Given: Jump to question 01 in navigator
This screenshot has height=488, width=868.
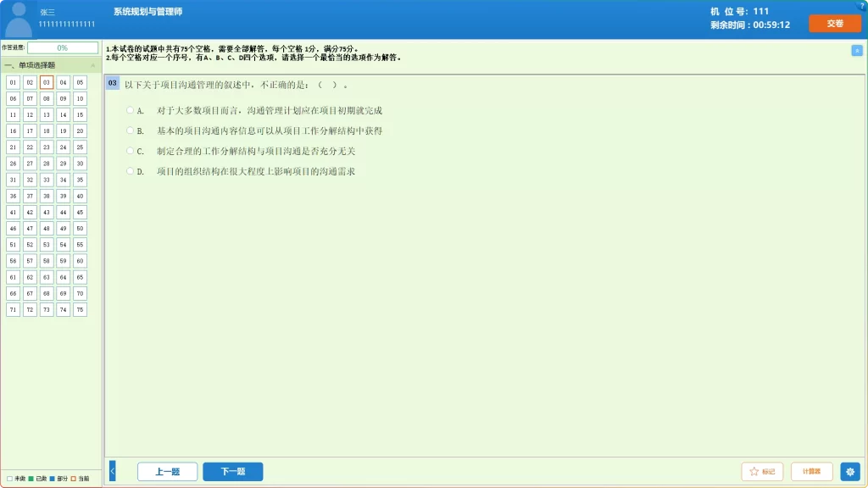Looking at the screenshot, I should point(13,82).
